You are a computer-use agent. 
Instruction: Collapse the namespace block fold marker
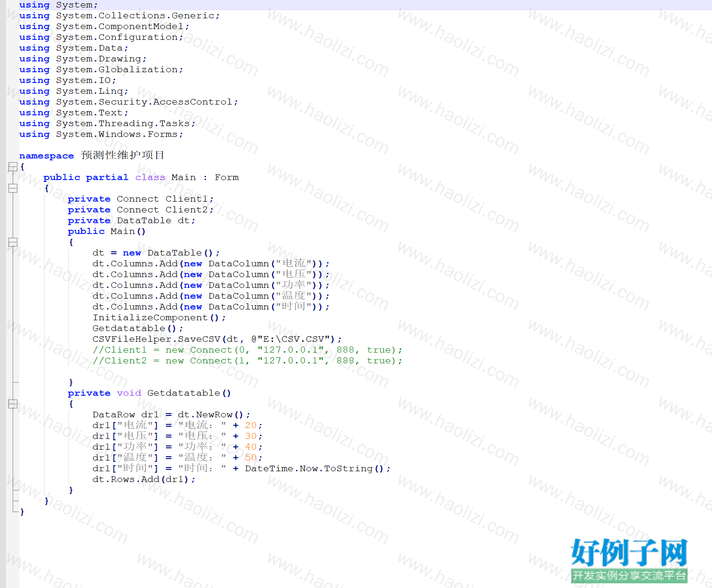click(13, 166)
